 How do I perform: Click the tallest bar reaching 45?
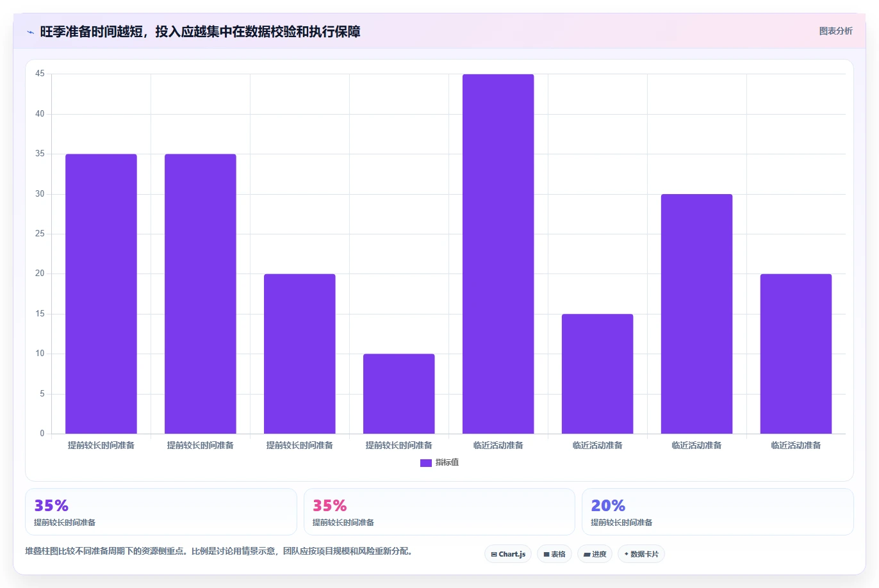[x=498, y=254]
